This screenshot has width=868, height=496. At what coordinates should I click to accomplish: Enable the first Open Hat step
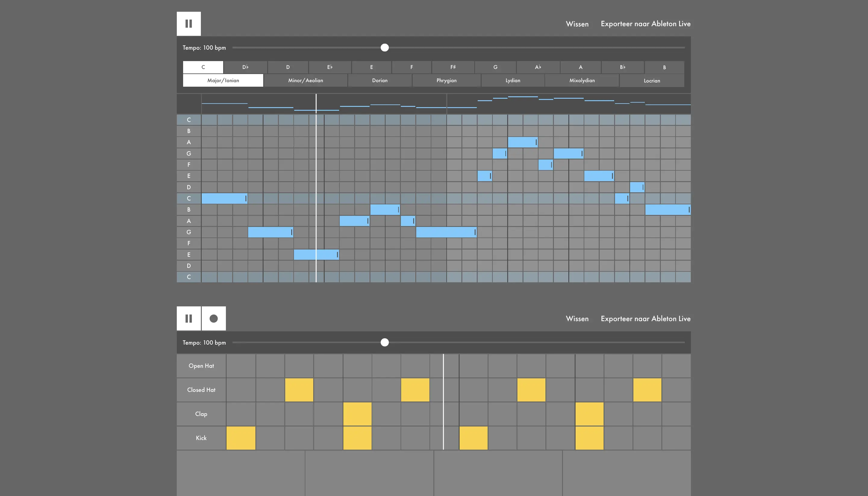[241, 366]
